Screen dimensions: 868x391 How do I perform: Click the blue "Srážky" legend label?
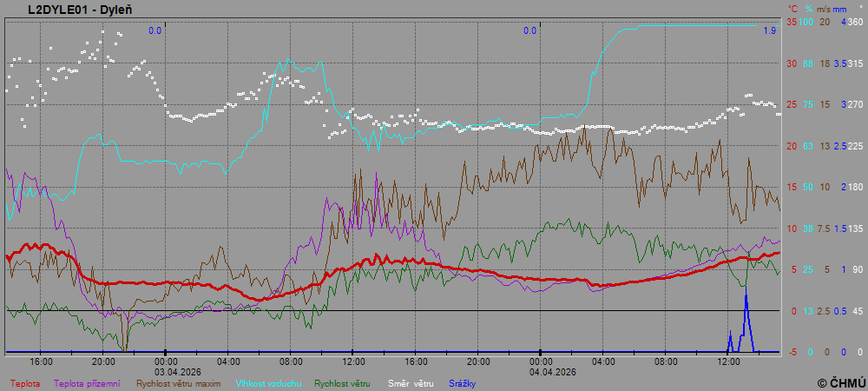463,382
